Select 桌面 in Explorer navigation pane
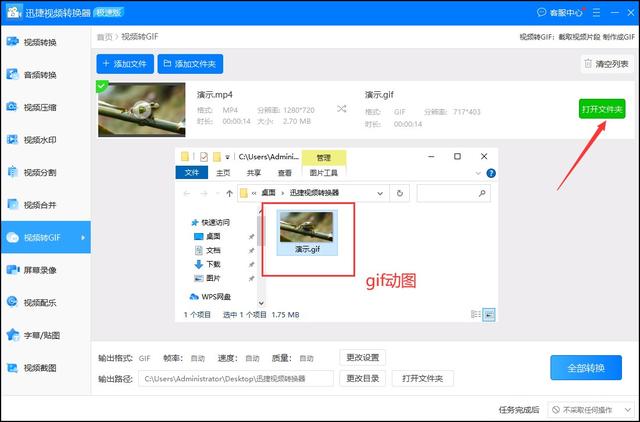This screenshot has width=640, height=422. (208, 236)
